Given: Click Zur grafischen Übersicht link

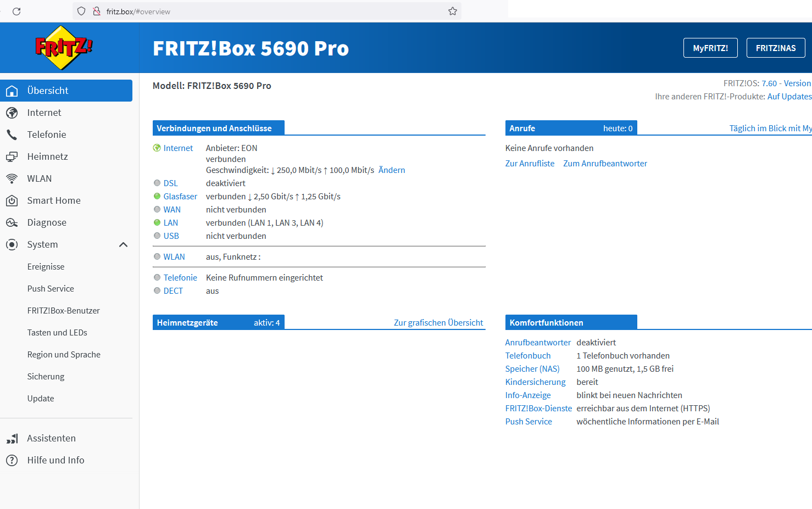Looking at the screenshot, I should (x=438, y=323).
